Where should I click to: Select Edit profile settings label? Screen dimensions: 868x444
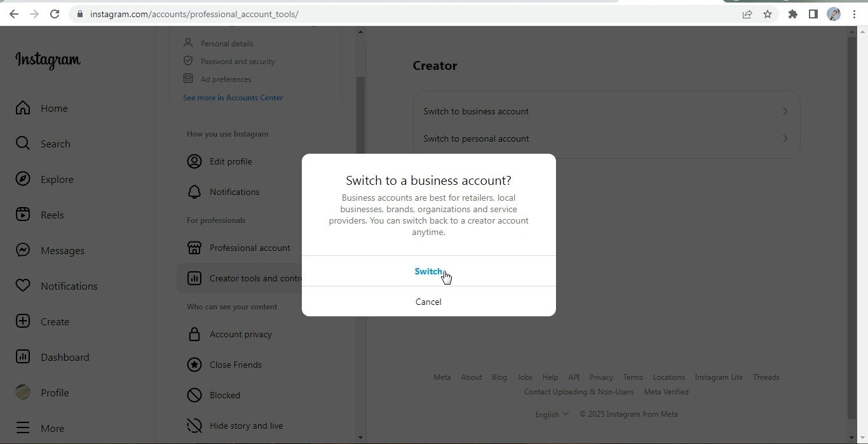tap(231, 161)
